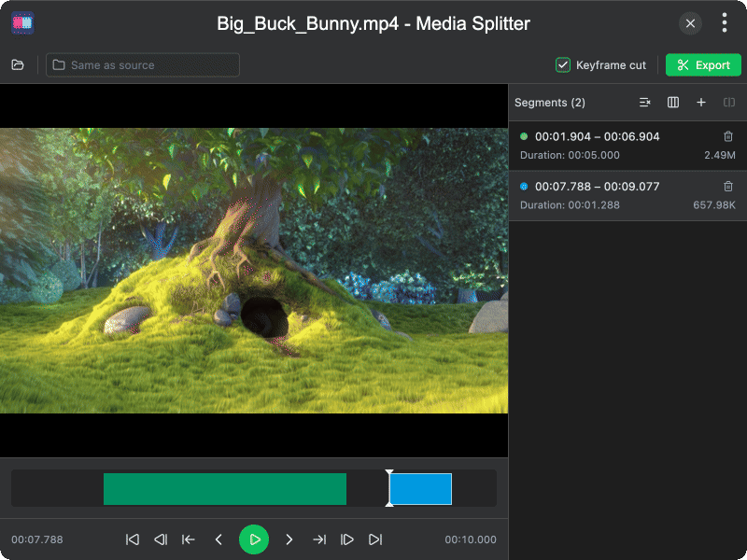This screenshot has width=747, height=560.
Task: Open a media file with the folder icon
Action: tap(18, 64)
